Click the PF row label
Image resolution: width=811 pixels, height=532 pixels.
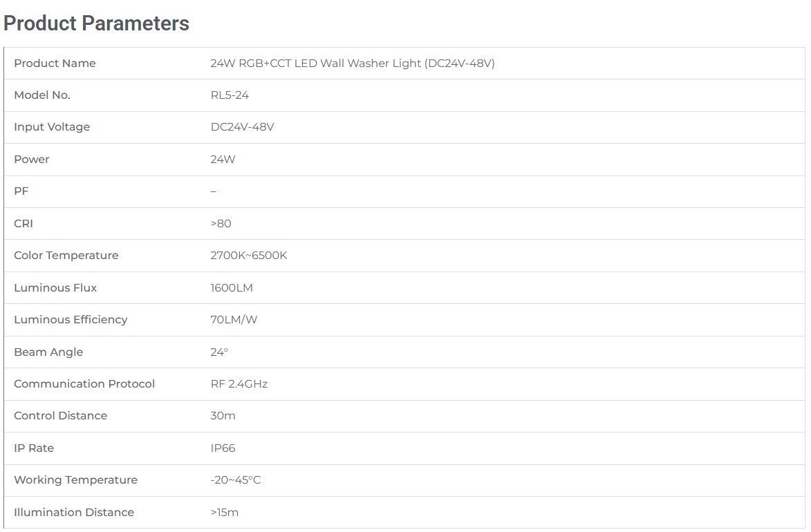(x=21, y=191)
